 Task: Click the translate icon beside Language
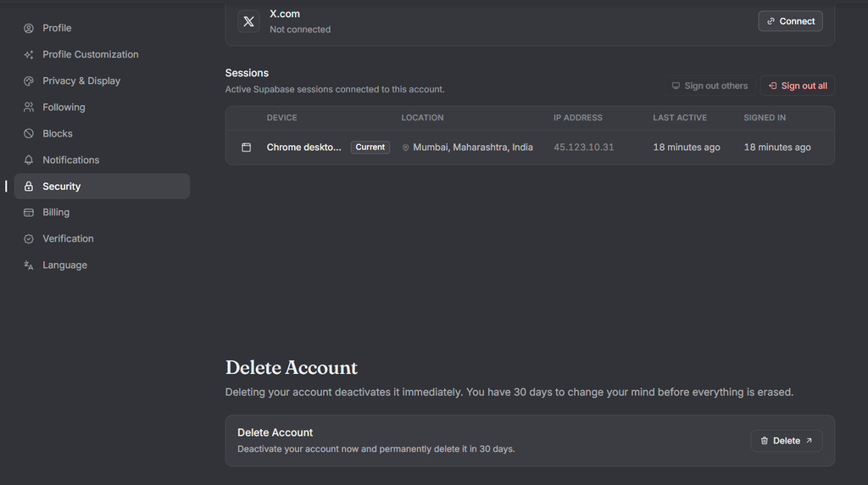click(29, 265)
